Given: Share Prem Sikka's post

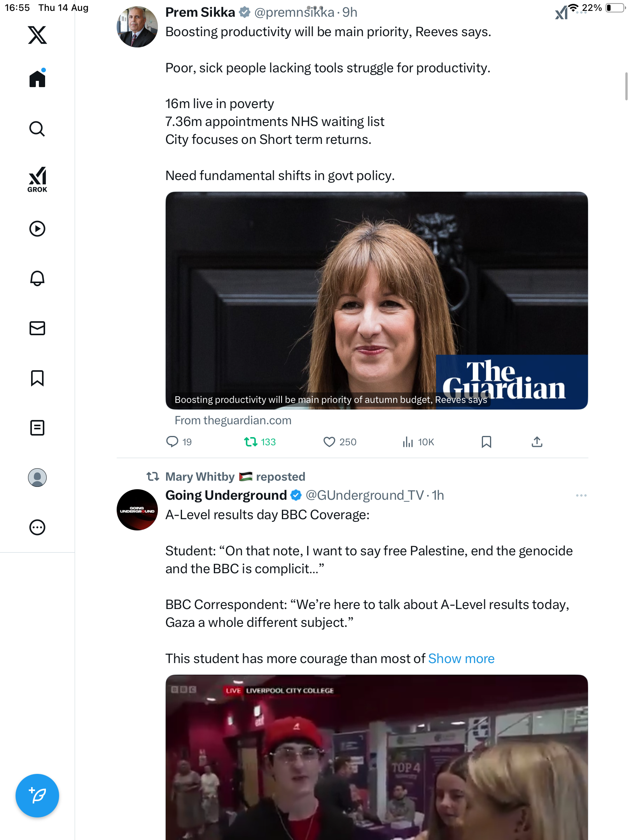Looking at the screenshot, I should pos(537,442).
